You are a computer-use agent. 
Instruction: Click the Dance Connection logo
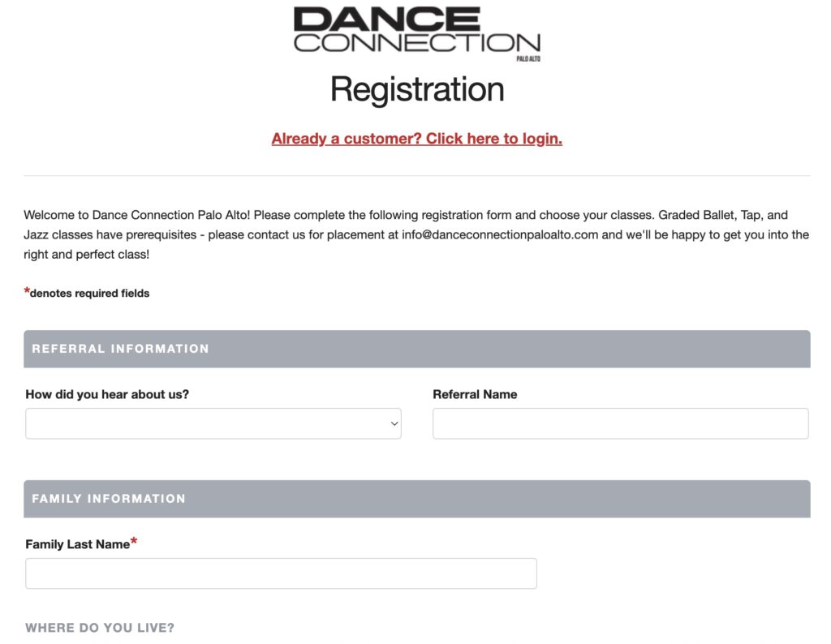(x=417, y=32)
